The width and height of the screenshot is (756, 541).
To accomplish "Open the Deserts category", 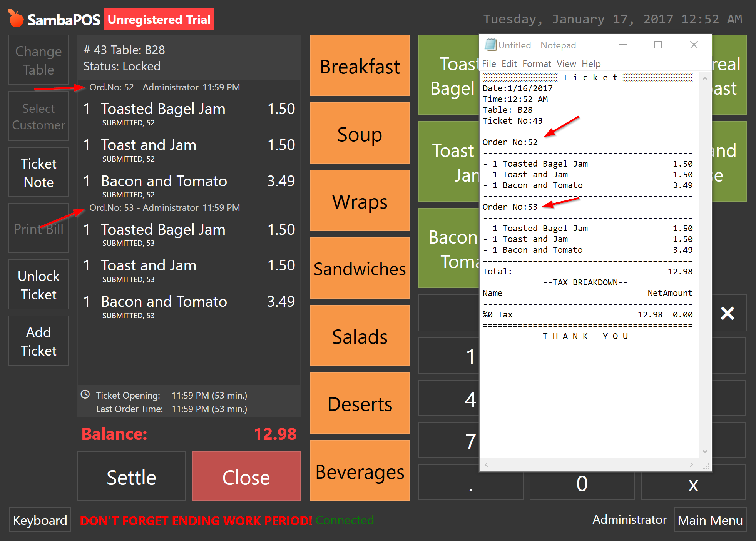I will click(x=360, y=403).
